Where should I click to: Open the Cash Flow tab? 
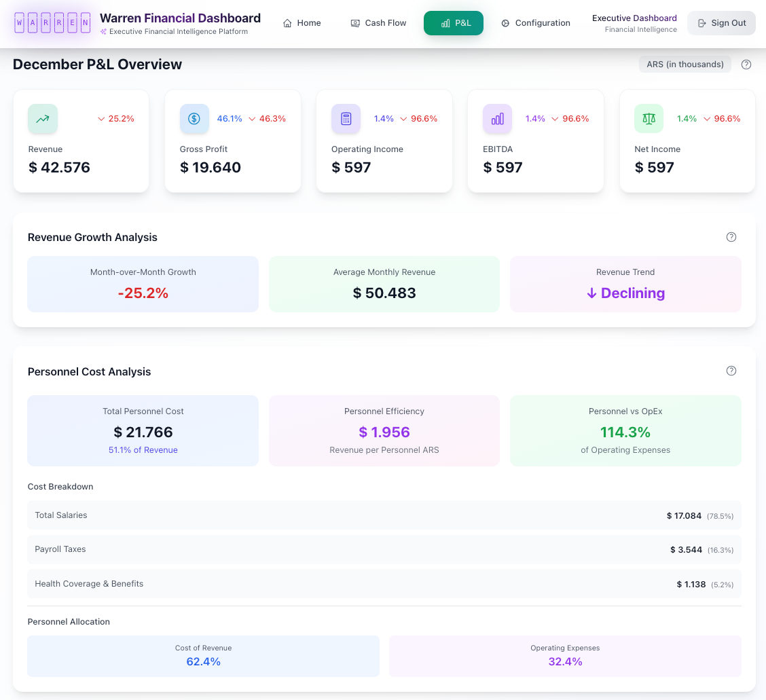[x=378, y=23]
